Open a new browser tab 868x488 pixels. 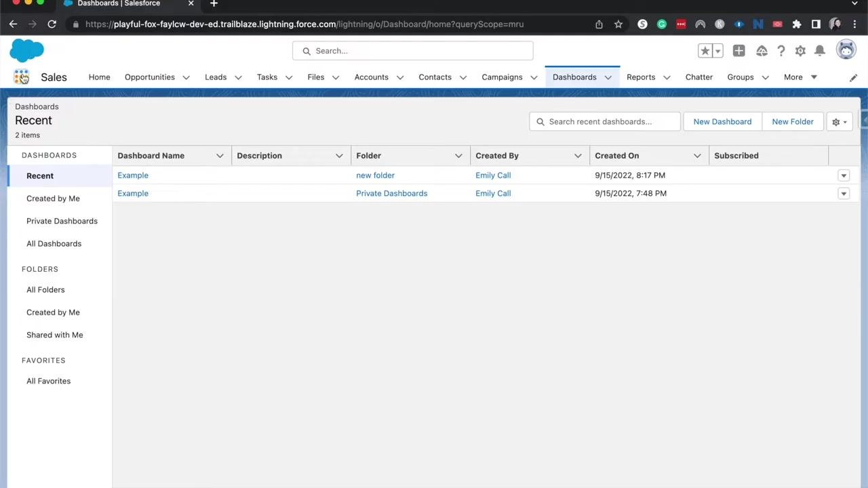tap(214, 4)
